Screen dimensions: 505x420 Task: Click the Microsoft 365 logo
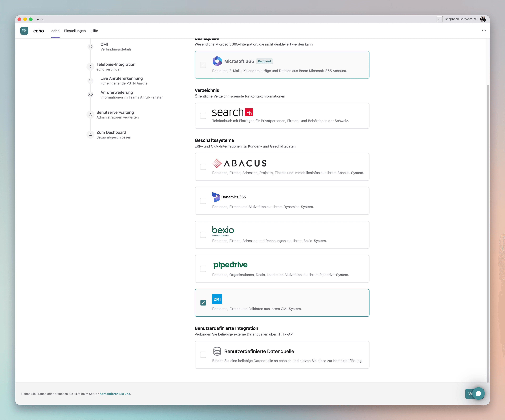tap(217, 61)
